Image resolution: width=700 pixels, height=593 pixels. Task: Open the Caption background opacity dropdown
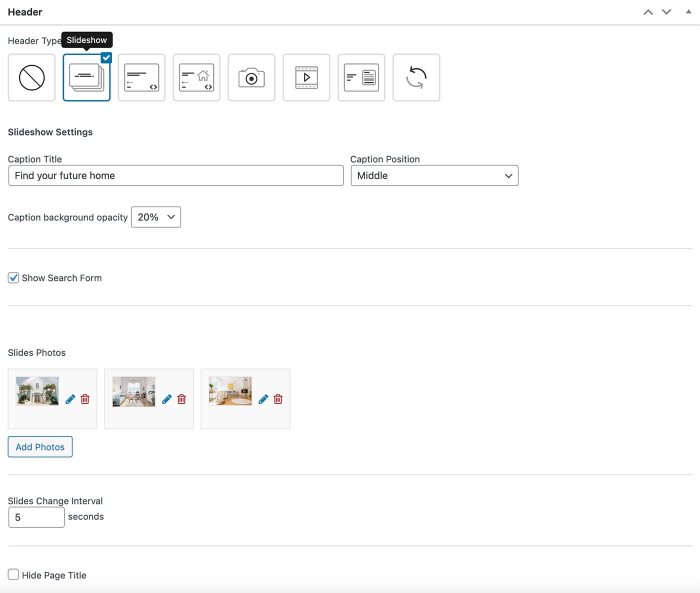[x=155, y=217]
